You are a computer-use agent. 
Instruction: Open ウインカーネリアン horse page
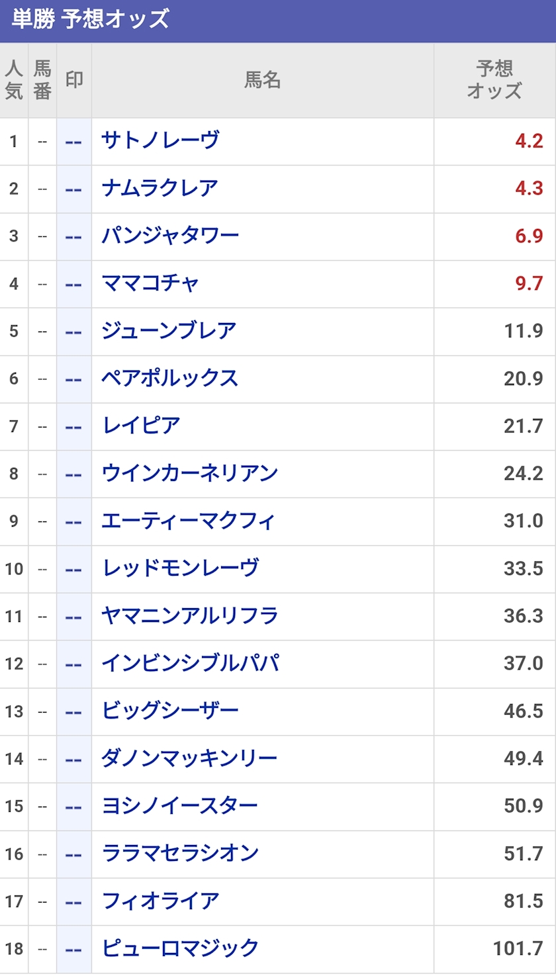189,474
